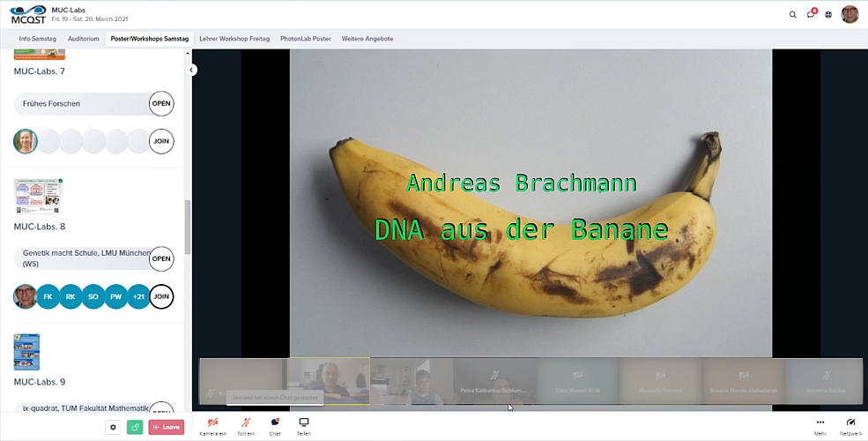Click the help lifebuoy icon in header
The height and width of the screenshot is (441, 868).
[x=828, y=14]
